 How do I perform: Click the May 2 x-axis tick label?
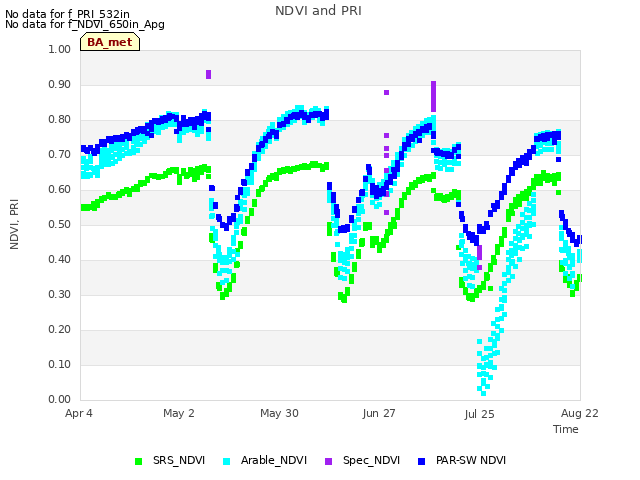(179, 413)
